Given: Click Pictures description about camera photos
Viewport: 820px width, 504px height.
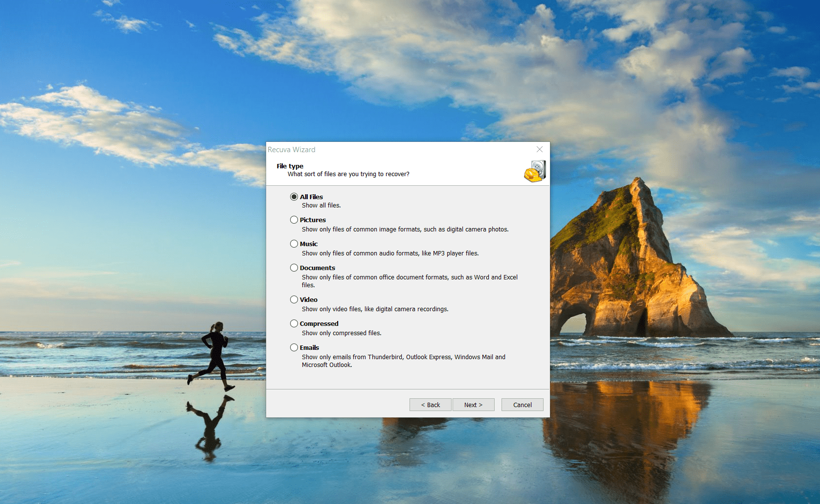Looking at the screenshot, I should tap(405, 229).
